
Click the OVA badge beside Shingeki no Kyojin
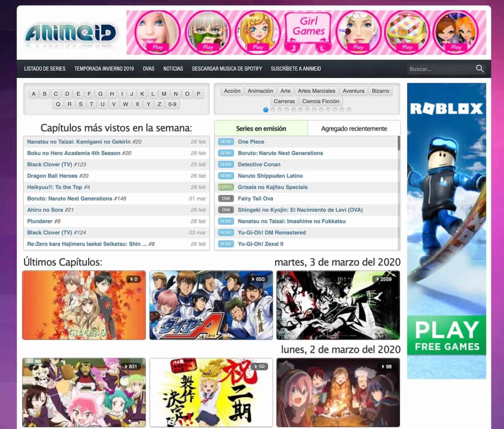[226, 210]
